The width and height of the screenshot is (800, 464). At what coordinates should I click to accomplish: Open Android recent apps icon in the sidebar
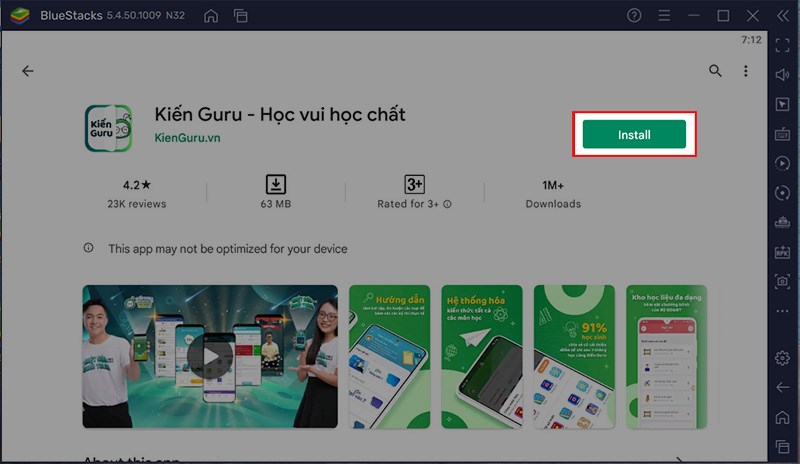782,447
